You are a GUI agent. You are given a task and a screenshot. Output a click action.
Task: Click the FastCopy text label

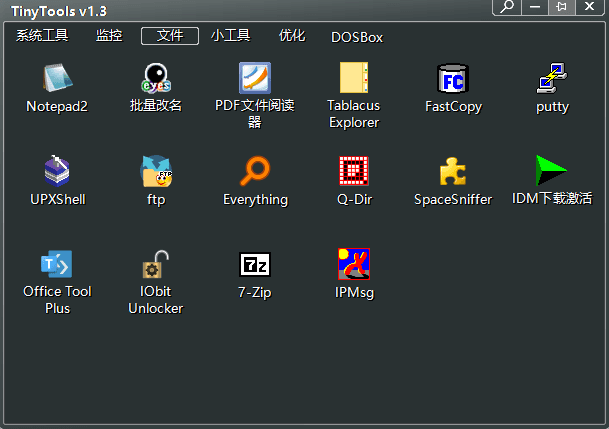[453, 106]
